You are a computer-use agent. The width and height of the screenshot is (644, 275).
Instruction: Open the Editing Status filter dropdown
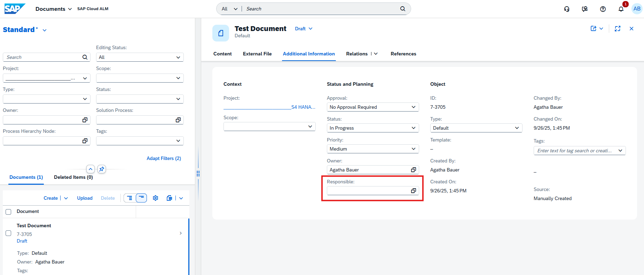(x=178, y=57)
